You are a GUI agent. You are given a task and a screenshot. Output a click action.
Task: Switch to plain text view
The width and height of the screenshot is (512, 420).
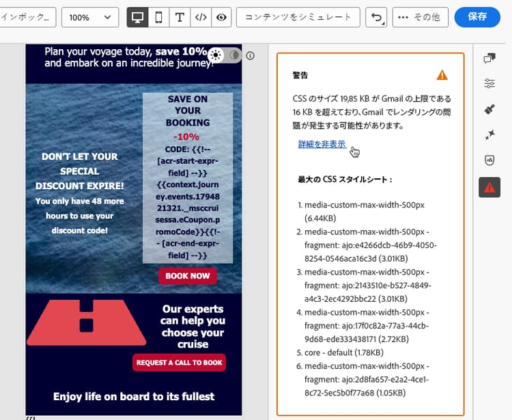point(180,17)
